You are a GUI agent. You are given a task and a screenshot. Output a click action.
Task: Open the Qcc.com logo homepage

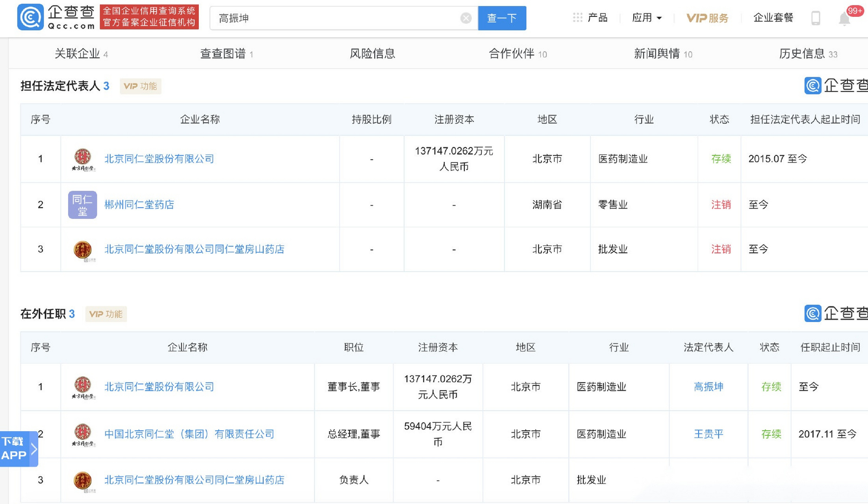(56, 17)
